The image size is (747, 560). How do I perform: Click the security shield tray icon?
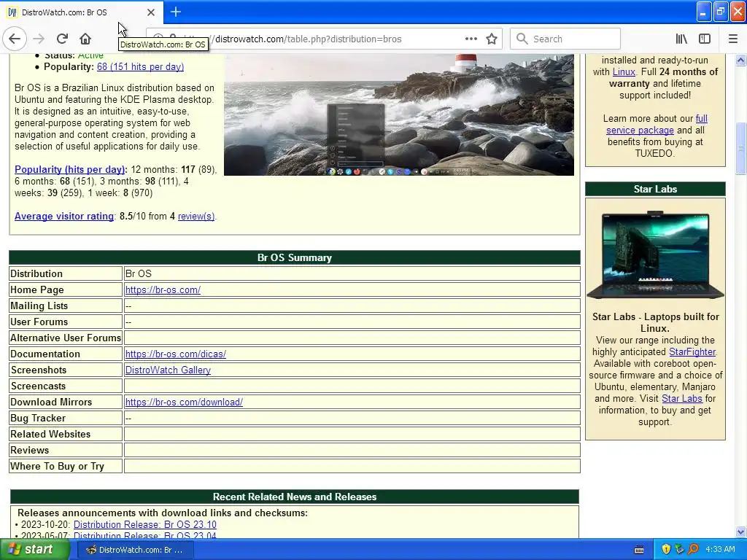pyautogui.click(x=665, y=549)
